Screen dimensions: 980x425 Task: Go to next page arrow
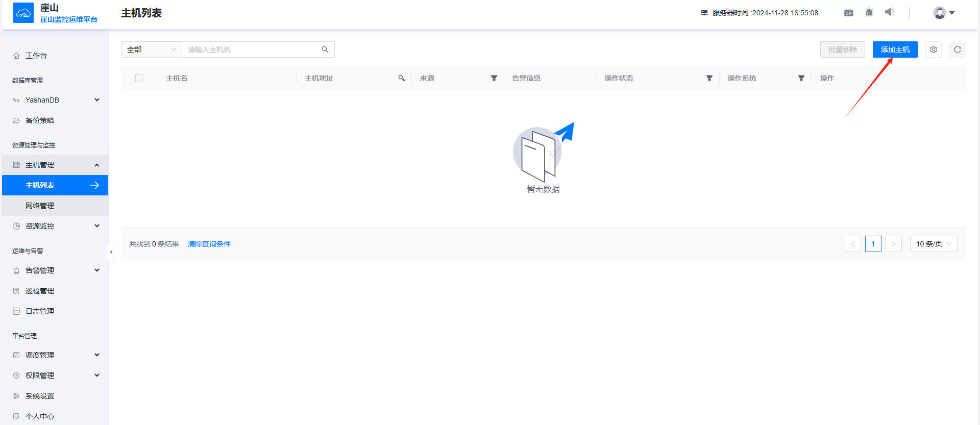click(x=894, y=244)
